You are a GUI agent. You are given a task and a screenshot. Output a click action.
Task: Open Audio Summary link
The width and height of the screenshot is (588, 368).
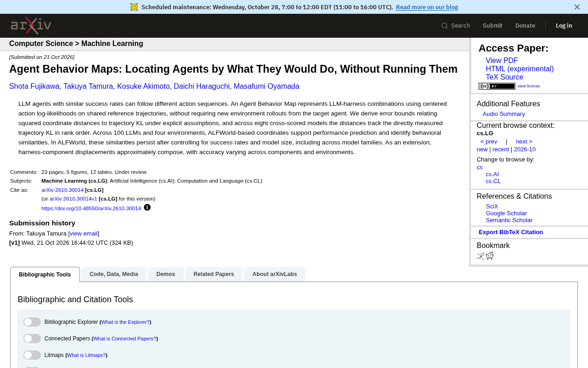(503, 114)
